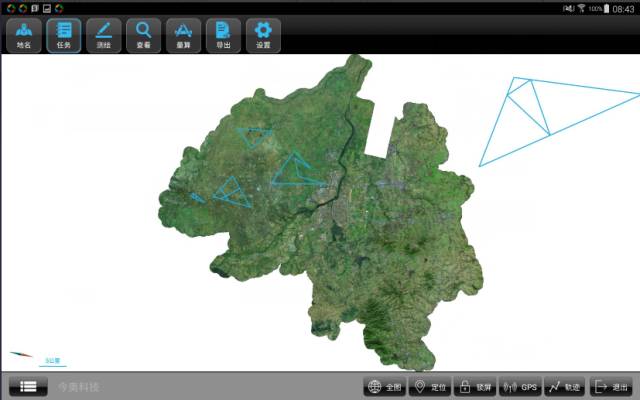Image resolution: width=640 pixels, height=400 pixels.
Task: Open the 量算 measurement tool
Action: 183,36
